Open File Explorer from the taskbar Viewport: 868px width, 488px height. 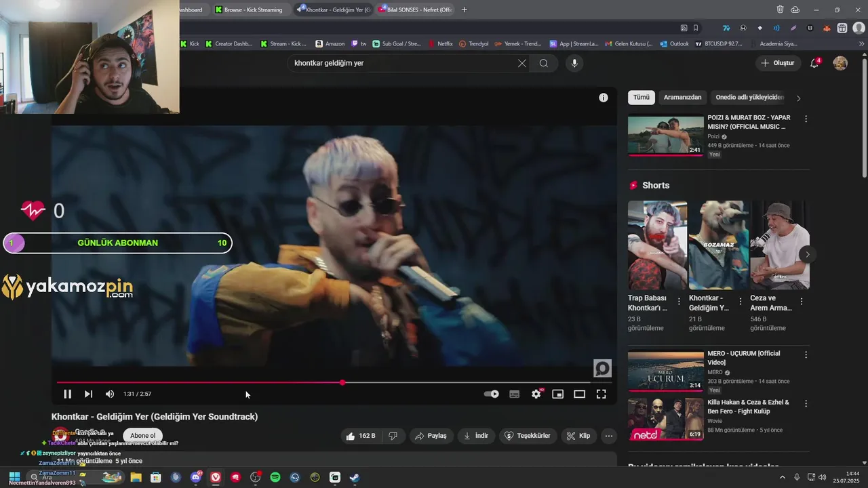point(136,477)
